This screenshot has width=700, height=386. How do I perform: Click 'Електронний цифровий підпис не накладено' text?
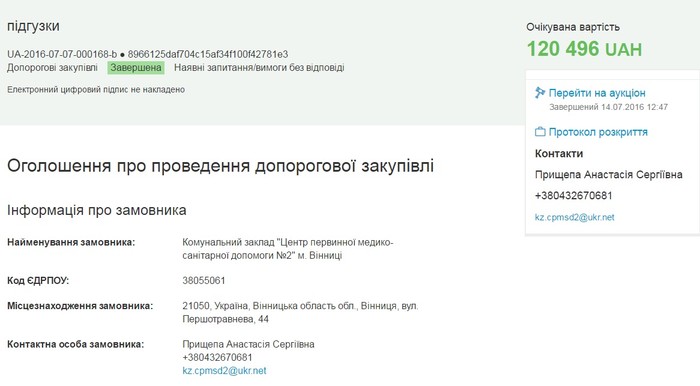(96, 90)
